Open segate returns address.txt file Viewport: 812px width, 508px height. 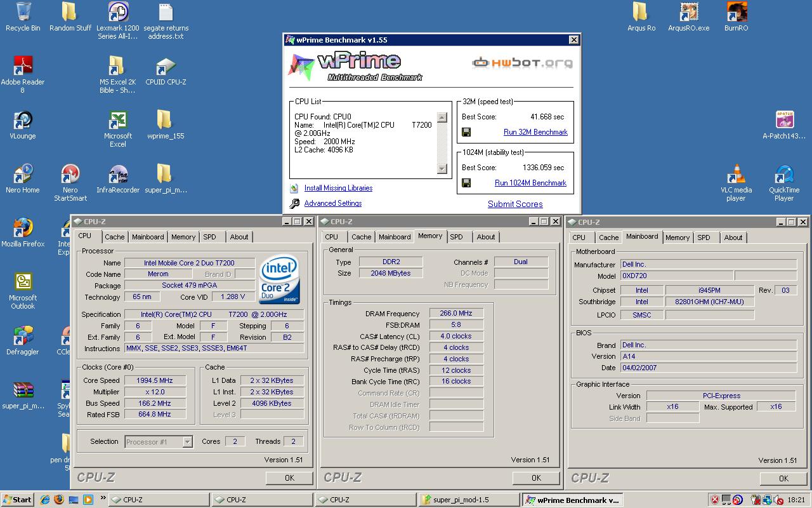pyautogui.click(x=166, y=21)
